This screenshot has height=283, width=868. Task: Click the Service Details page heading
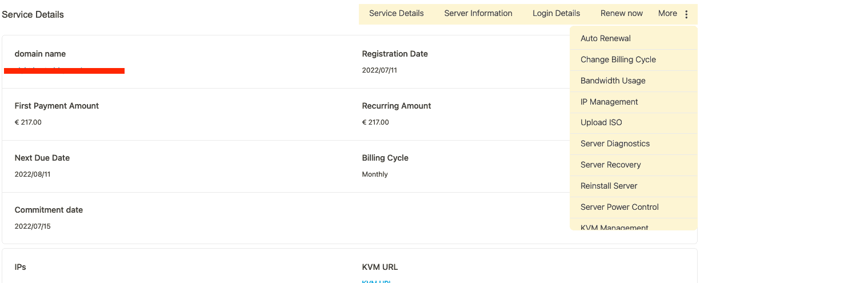pyautogui.click(x=33, y=15)
